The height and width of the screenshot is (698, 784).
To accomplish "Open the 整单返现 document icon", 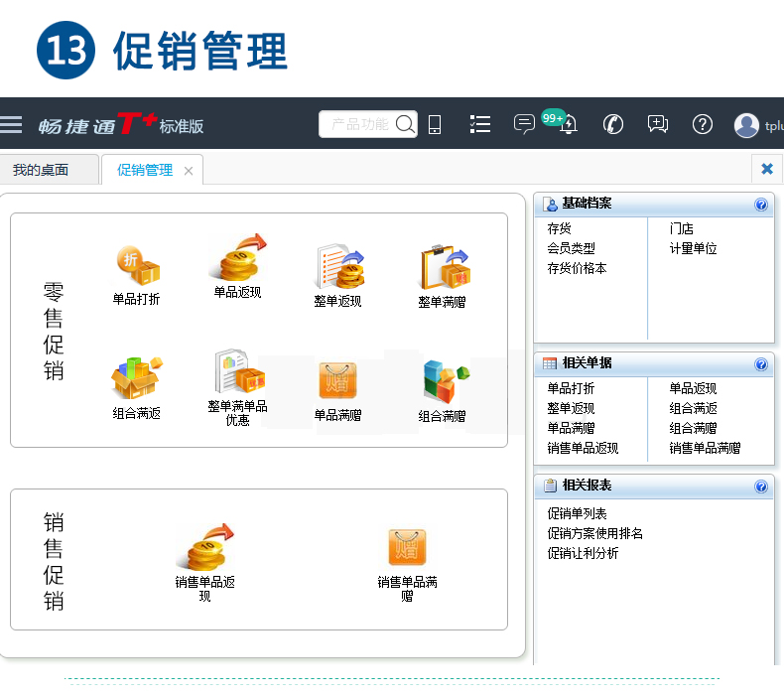I will tap(338, 268).
